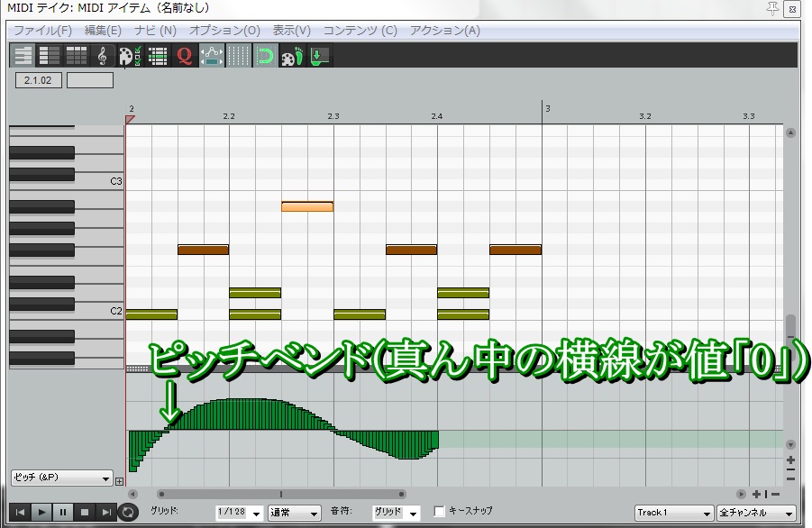Switch to event list view mode
The height and width of the screenshot is (528, 812).
[76, 56]
